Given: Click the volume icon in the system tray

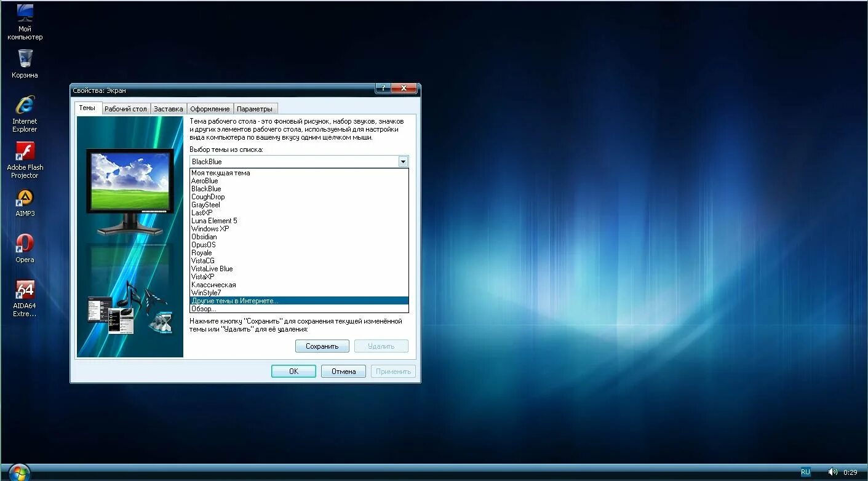Looking at the screenshot, I should point(833,472).
